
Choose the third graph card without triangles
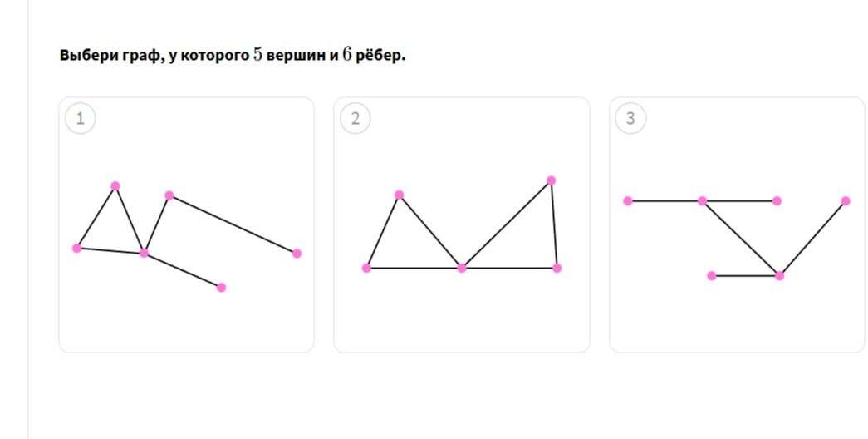click(x=737, y=225)
